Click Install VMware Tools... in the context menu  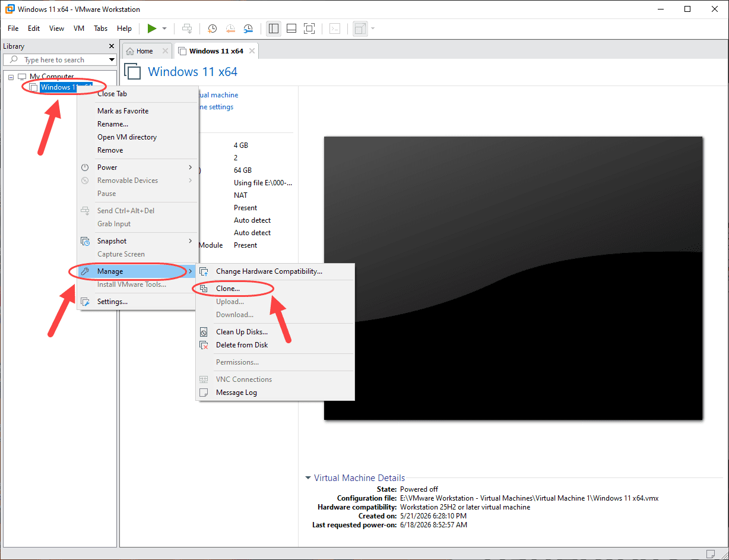(132, 284)
